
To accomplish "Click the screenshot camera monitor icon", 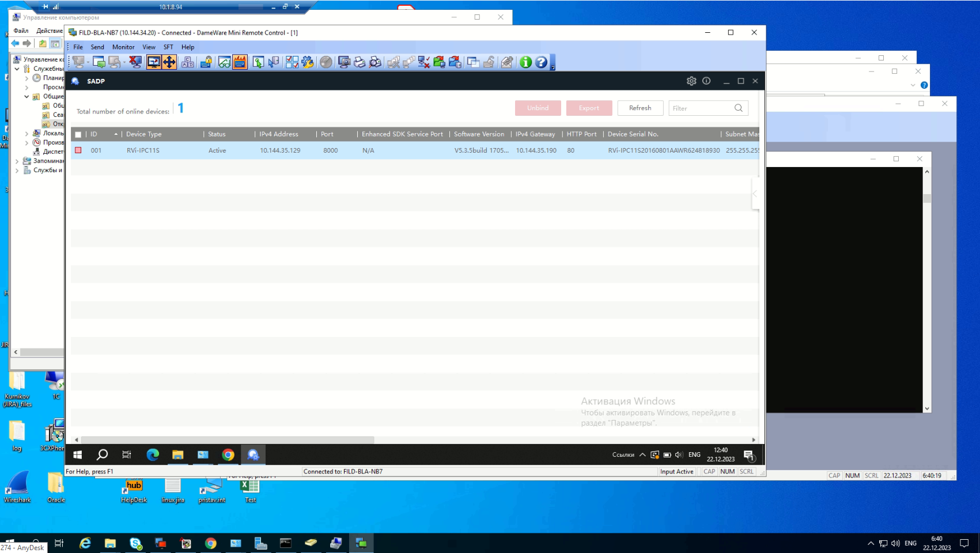I will click(344, 62).
